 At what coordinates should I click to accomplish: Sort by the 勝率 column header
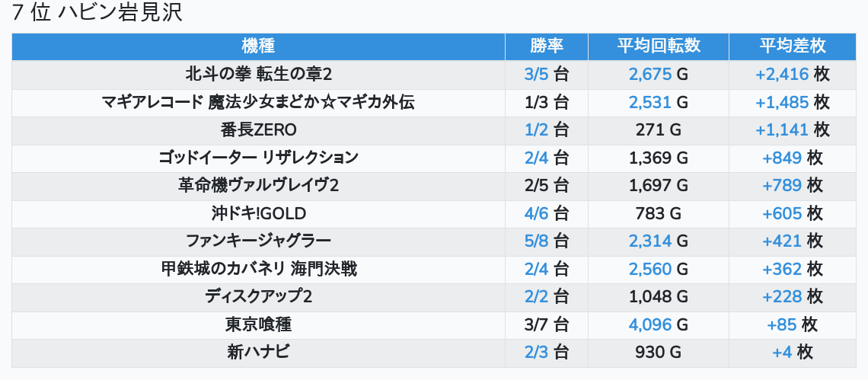[x=547, y=46]
